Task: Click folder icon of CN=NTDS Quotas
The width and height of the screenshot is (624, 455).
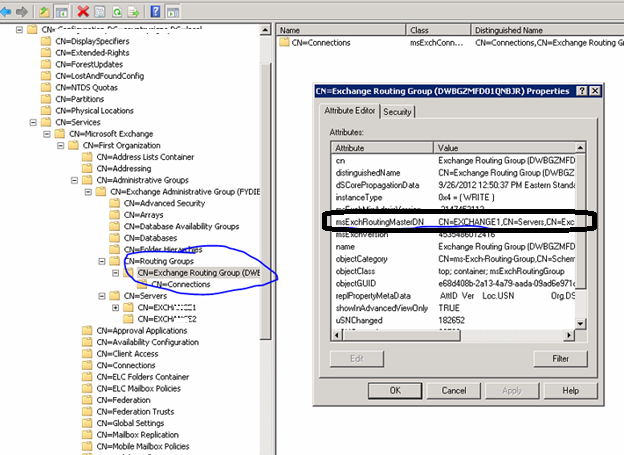Action: (46, 87)
